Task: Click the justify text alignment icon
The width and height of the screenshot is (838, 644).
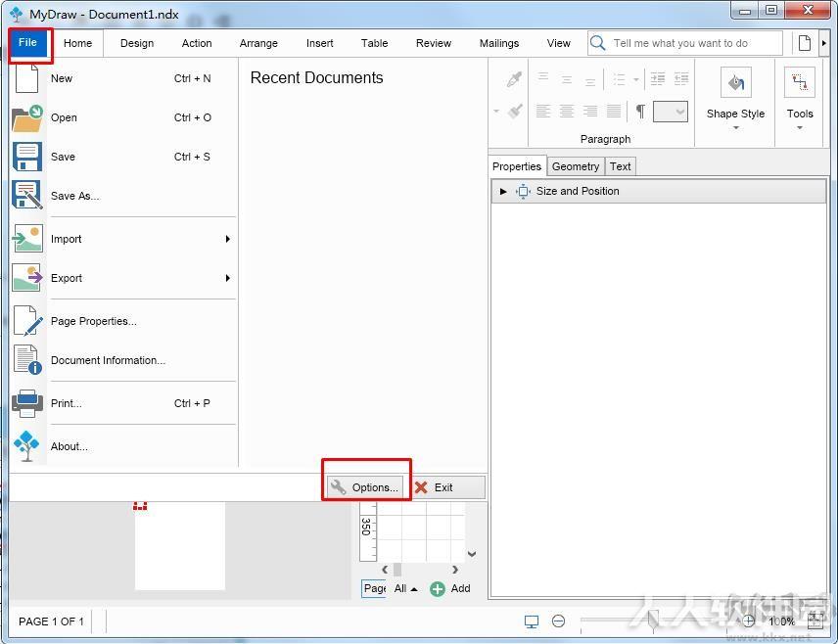Action: tap(614, 112)
